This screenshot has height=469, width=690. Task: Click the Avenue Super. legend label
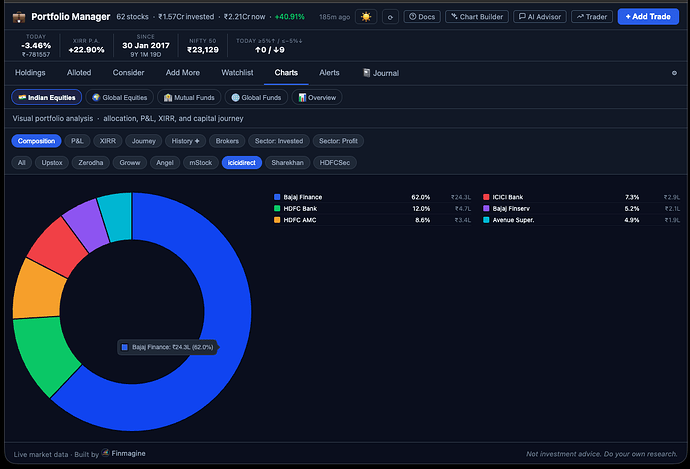pos(513,220)
